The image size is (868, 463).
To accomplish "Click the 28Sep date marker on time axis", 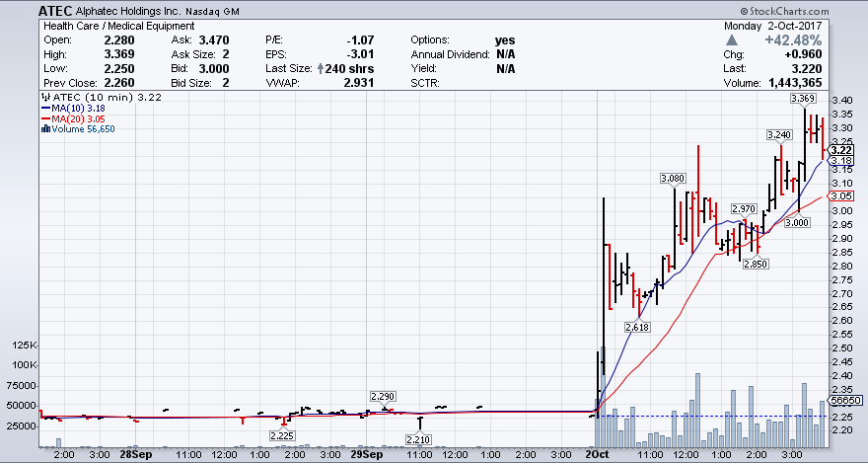I will coord(135,455).
